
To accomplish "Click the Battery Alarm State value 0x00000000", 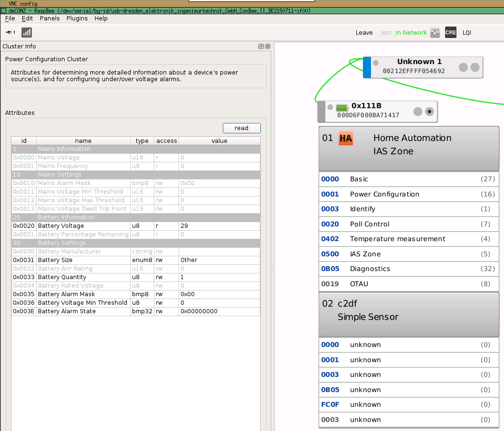I will 199,311.
